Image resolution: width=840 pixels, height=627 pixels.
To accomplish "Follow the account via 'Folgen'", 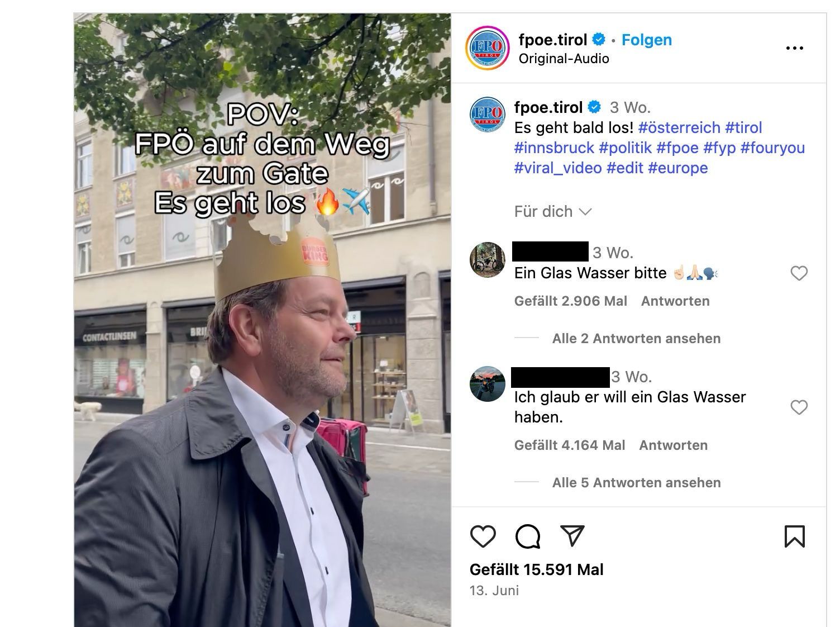I will 647,40.
